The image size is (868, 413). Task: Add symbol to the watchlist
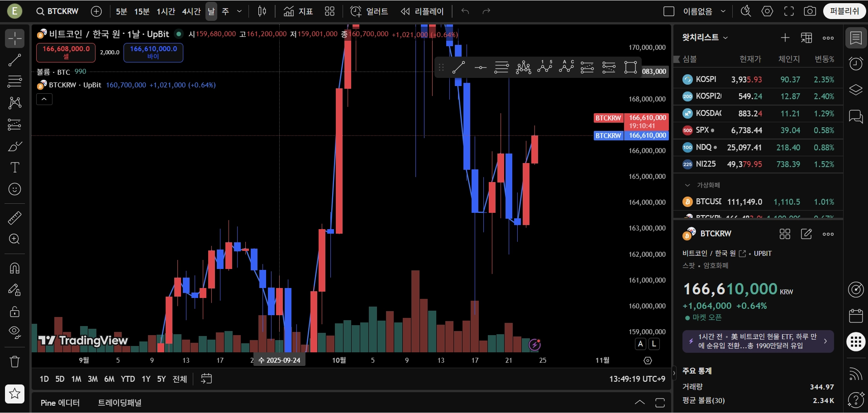(x=785, y=38)
